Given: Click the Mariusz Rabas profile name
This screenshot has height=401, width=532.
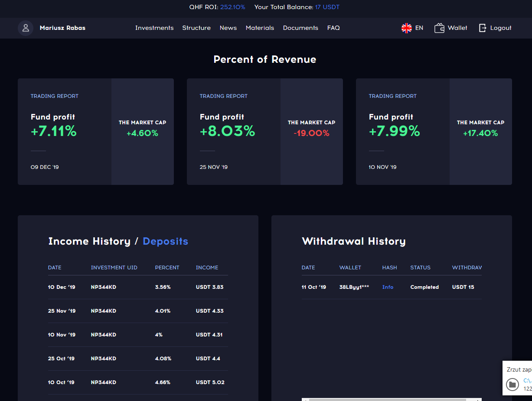Looking at the screenshot, I should [x=62, y=28].
